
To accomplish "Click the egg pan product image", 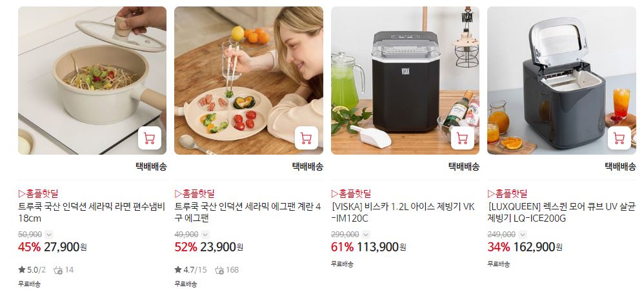I will tap(248, 81).
